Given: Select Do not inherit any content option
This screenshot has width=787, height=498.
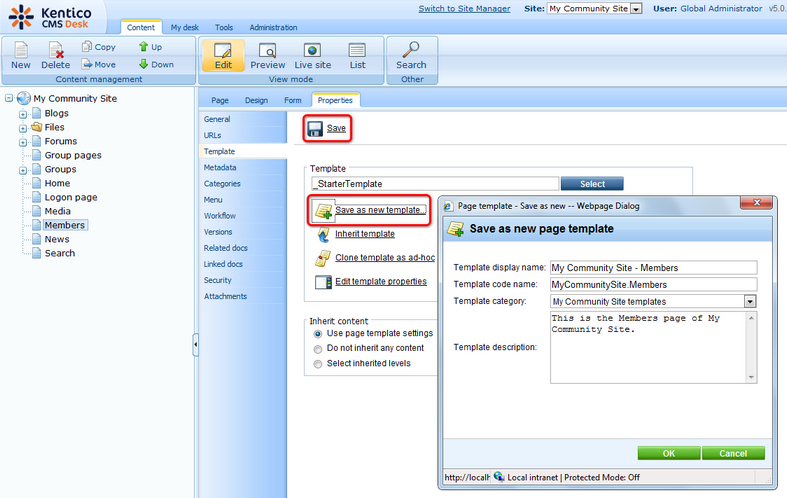Looking at the screenshot, I should [318, 349].
